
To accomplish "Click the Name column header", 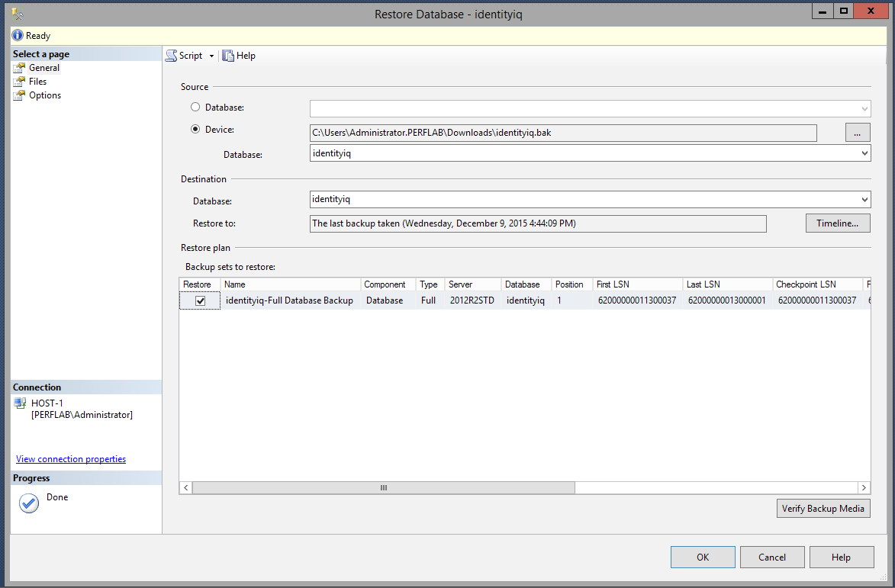I will [291, 284].
